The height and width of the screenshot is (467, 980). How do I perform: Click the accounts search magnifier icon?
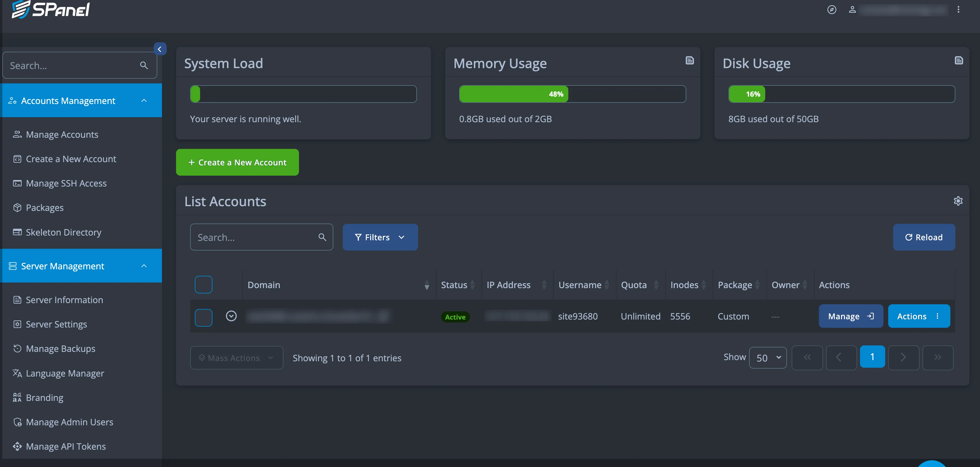(322, 237)
